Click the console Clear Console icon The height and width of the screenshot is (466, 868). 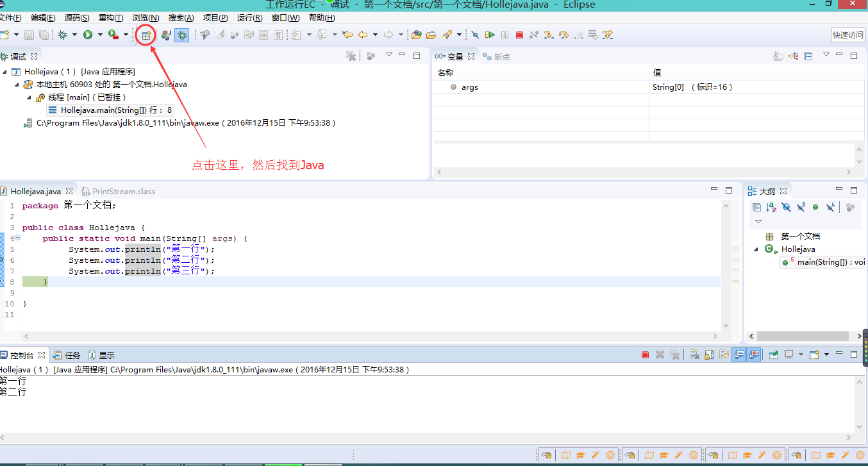pos(694,354)
